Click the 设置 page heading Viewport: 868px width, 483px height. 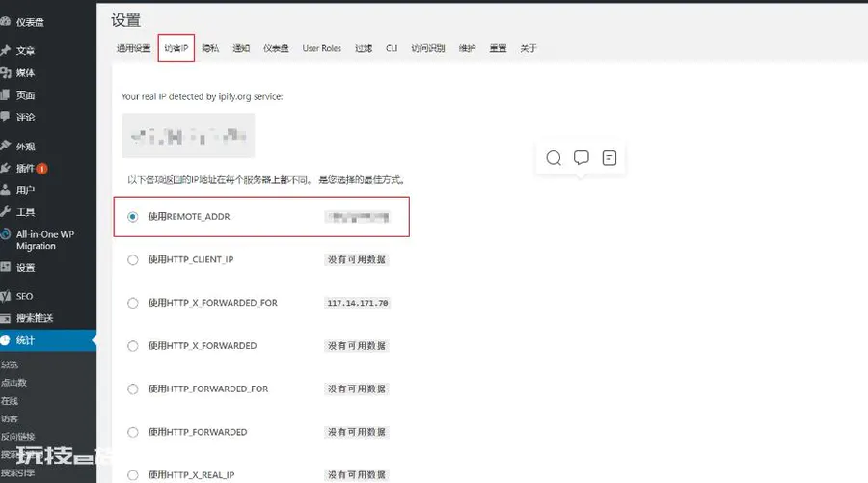pyautogui.click(x=125, y=20)
